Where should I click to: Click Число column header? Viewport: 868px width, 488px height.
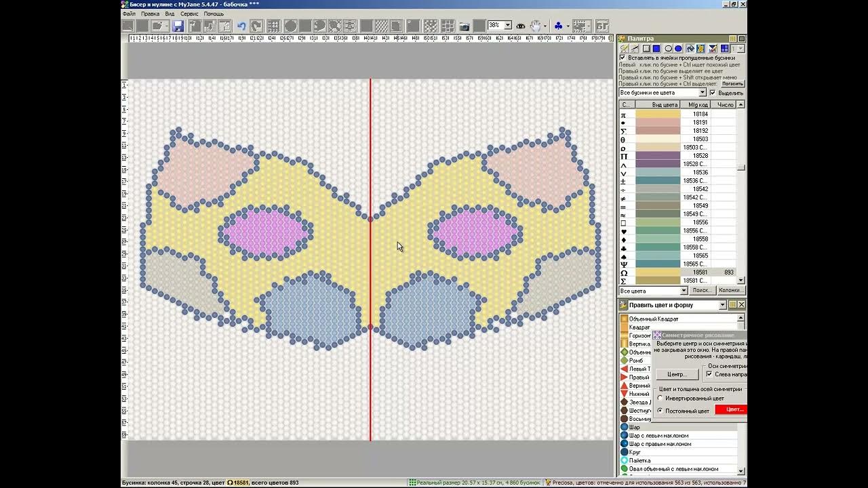[724, 104]
